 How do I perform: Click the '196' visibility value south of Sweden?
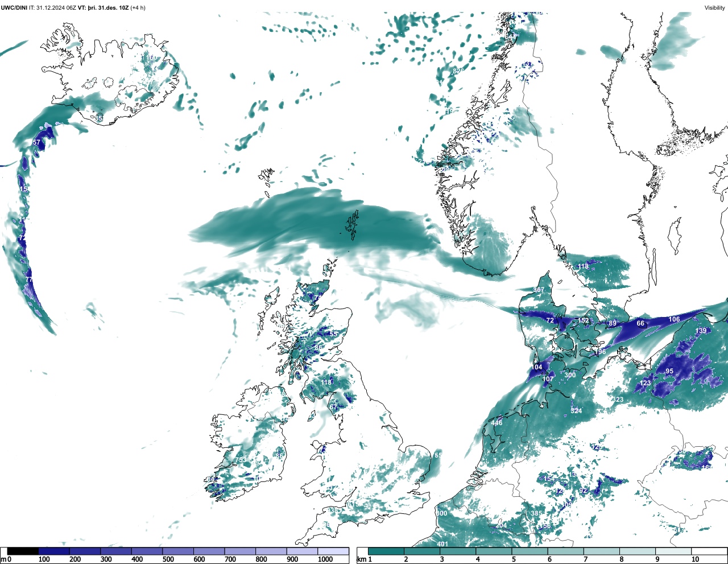[600, 352]
